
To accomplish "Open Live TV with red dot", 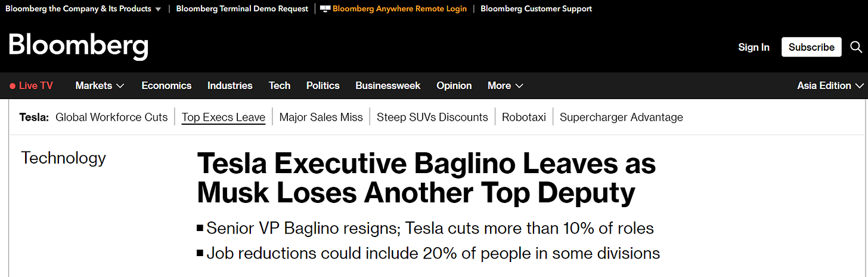I will tap(32, 85).
